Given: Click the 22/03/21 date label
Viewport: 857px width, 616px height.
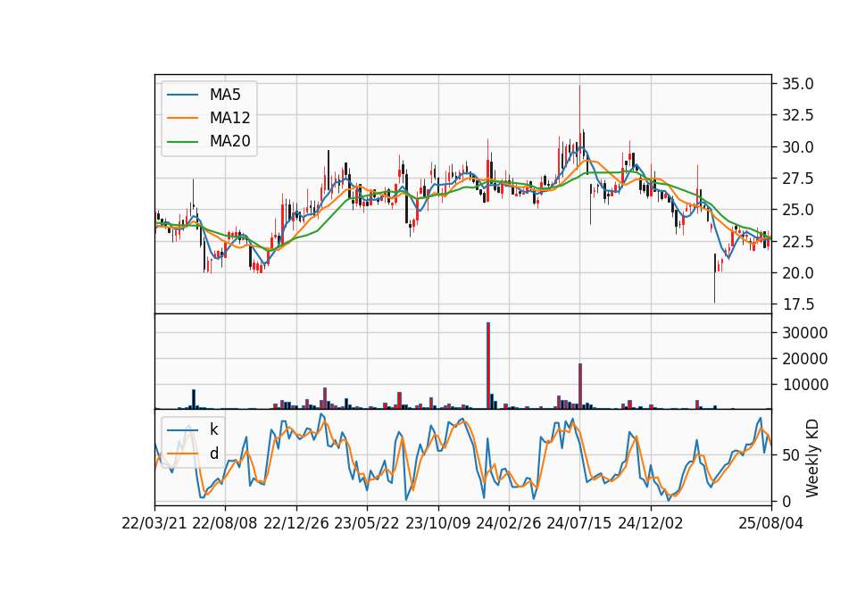Looking at the screenshot, I should coord(154,524).
